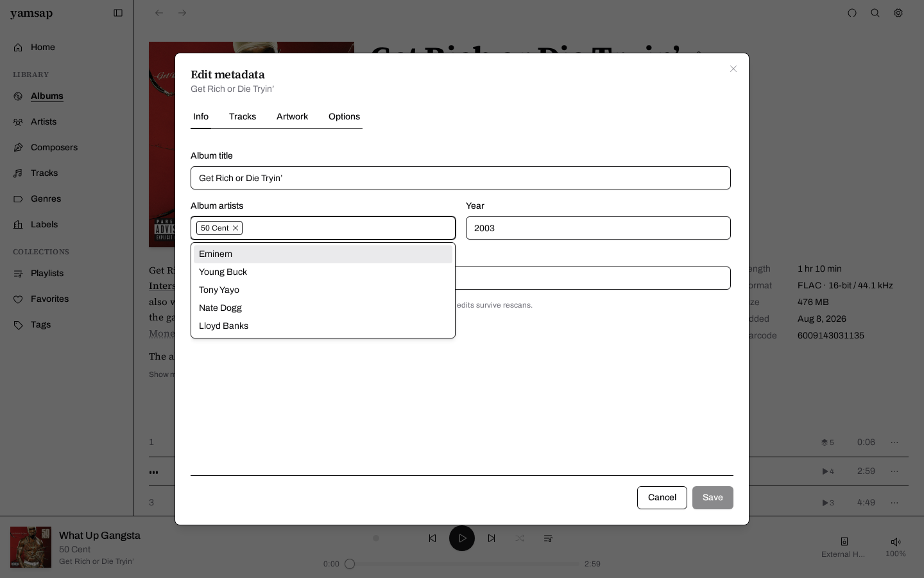This screenshot has width=924, height=578.
Task: Toggle shuffle playback
Action: [x=520, y=538]
